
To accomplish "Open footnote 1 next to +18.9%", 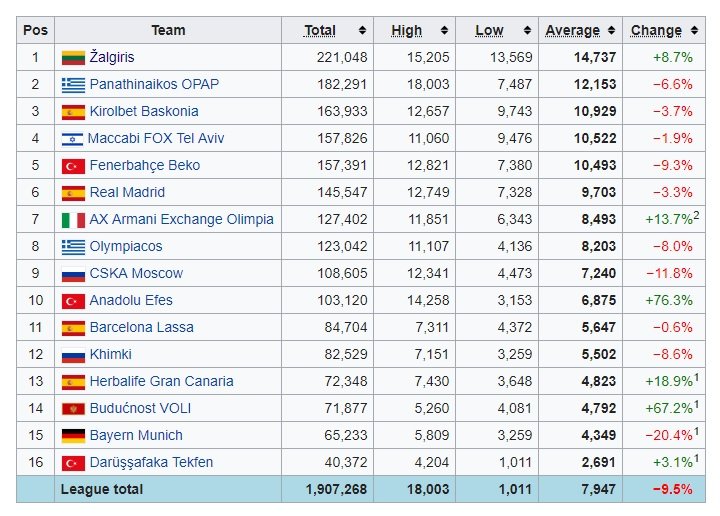I will tap(696, 377).
